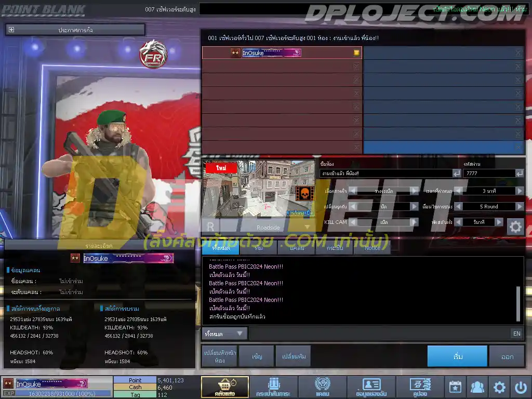Switch to กระซิบ whisper tab
The image size is (532, 399).
(335, 248)
